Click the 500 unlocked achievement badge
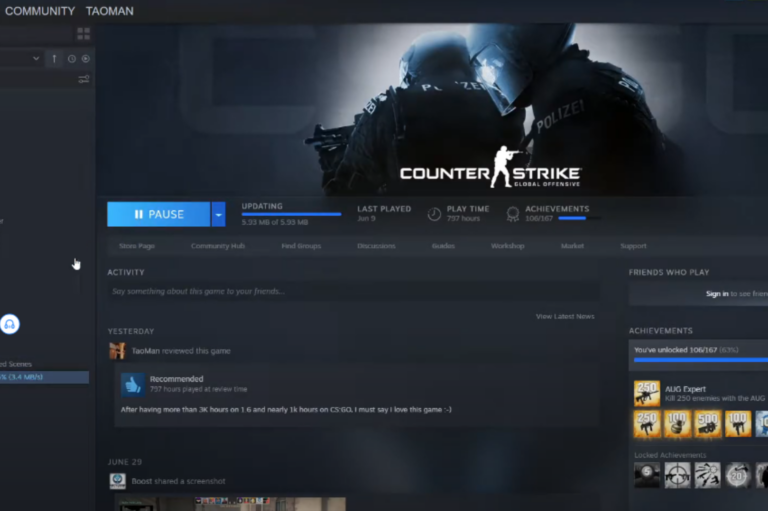The height and width of the screenshot is (511, 768). (708, 424)
